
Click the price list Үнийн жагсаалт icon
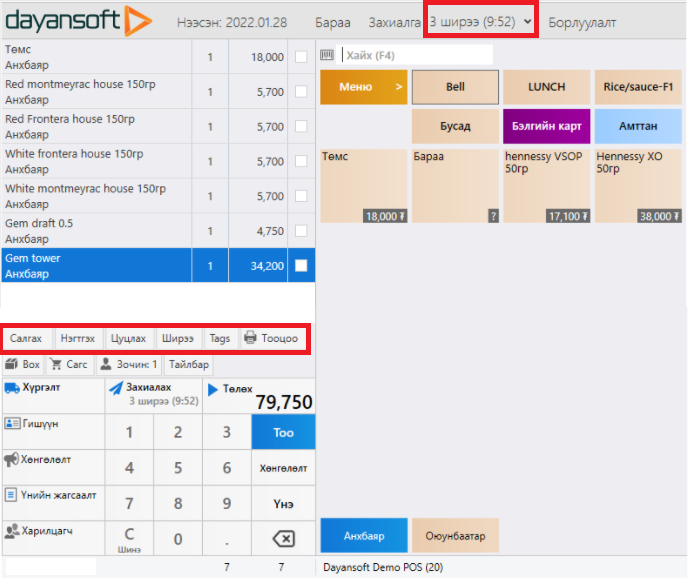[x=11, y=495]
